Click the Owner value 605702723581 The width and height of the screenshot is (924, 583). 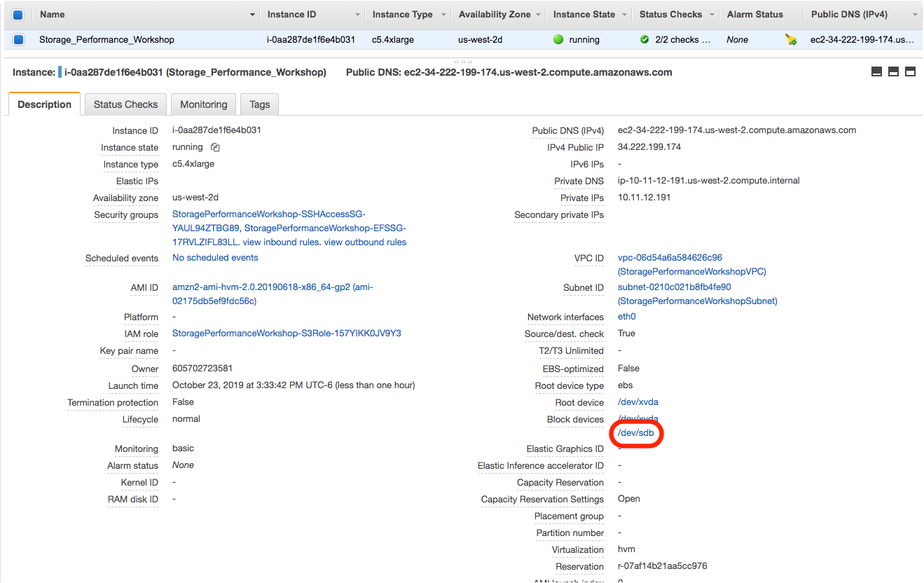[202, 369]
